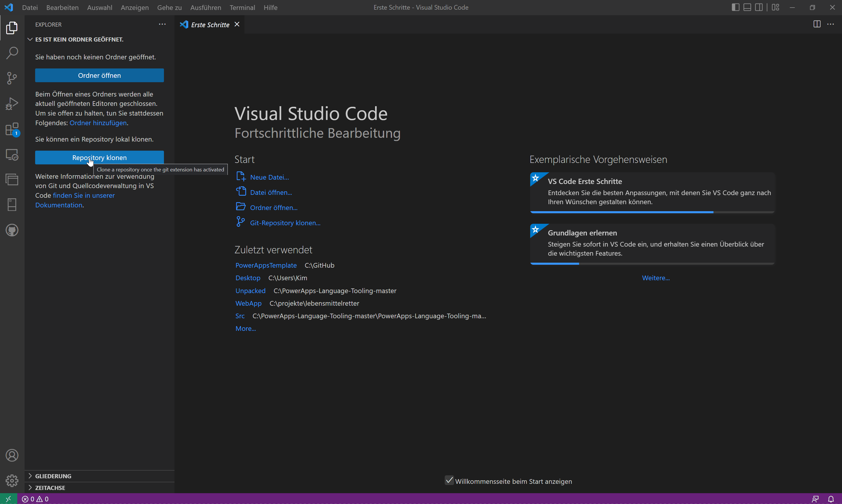Image resolution: width=842 pixels, height=504 pixels.
Task: Toggle primary sidebar layout button in title bar
Action: pyautogui.click(x=735, y=7)
